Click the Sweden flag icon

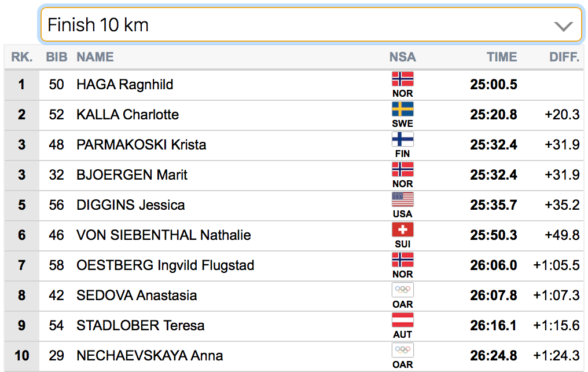[402, 110]
